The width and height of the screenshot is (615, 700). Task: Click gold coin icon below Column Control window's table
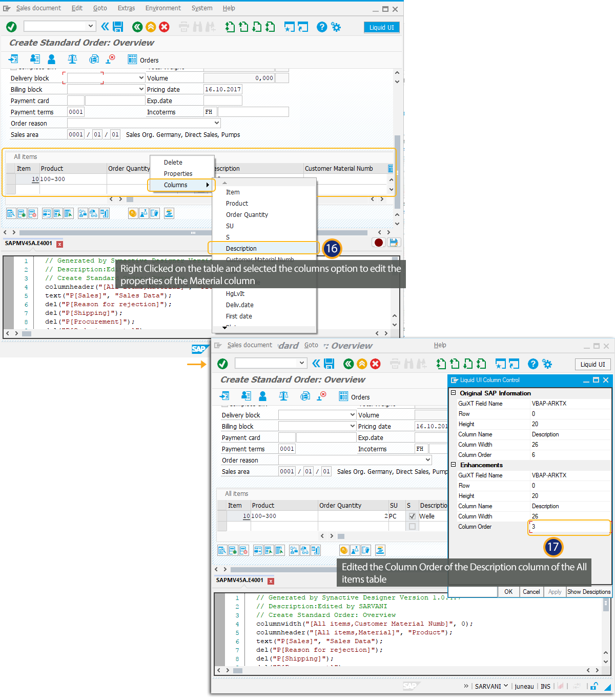(344, 550)
